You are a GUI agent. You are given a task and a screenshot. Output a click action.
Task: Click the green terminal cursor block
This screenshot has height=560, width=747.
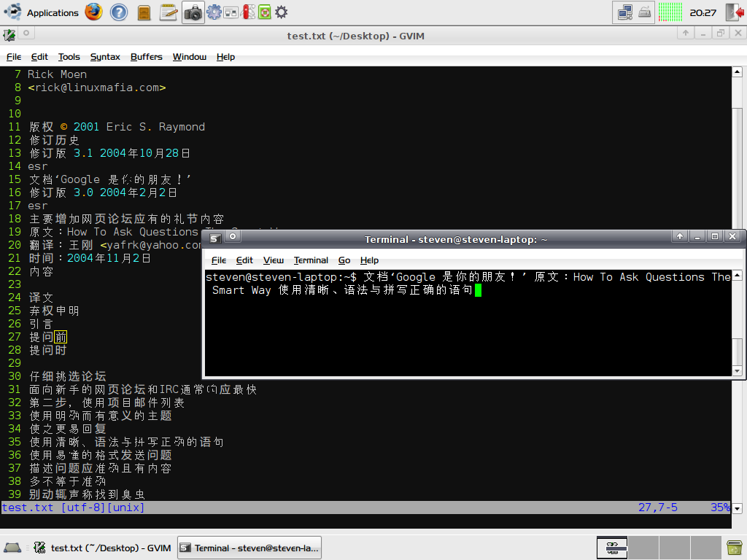click(478, 290)
